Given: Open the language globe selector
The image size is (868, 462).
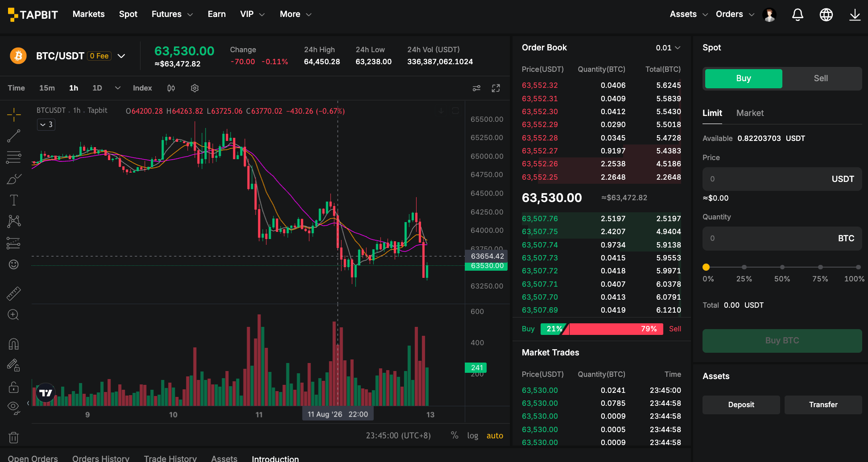Looking at the screenshot, I should 826,15.
